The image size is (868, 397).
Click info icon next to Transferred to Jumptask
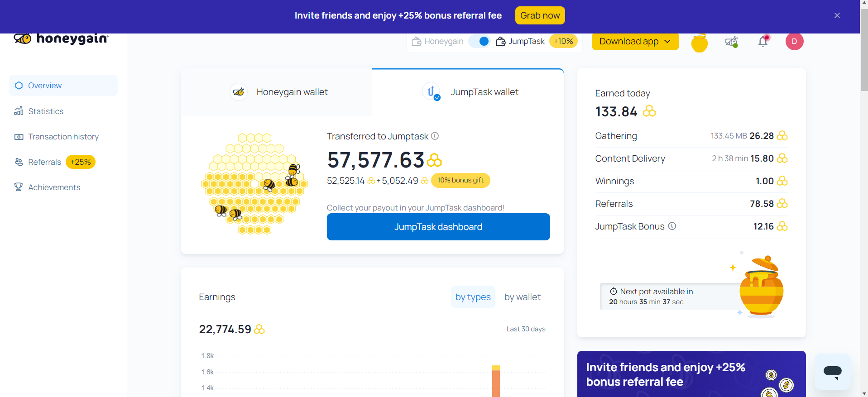point(435,136)
